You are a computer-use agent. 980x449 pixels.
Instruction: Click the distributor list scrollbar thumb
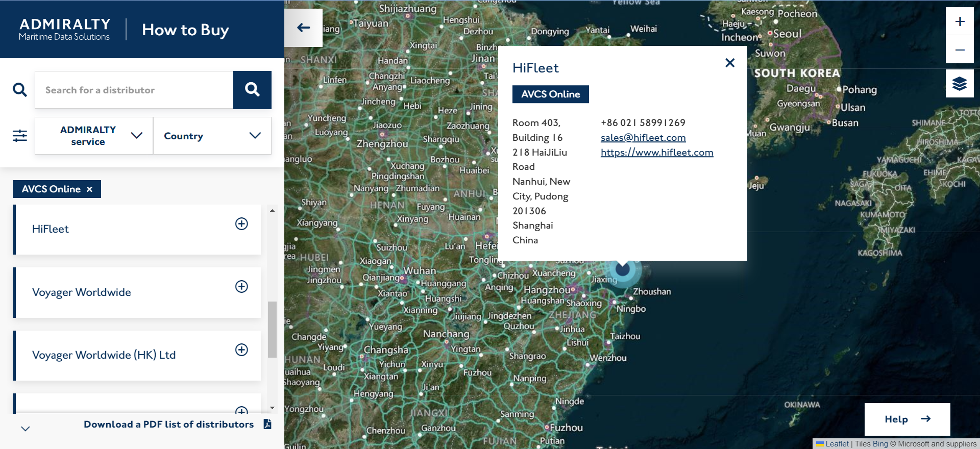point(272,330)
